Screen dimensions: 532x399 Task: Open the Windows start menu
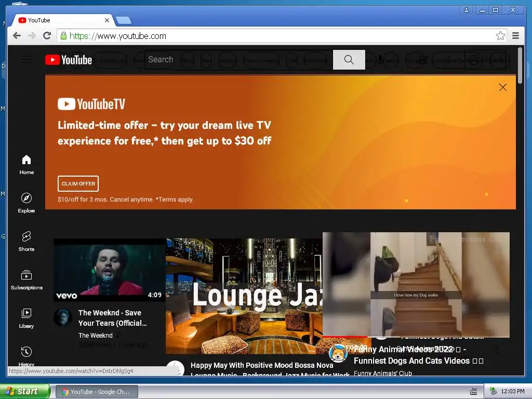[x=25, y=392]
